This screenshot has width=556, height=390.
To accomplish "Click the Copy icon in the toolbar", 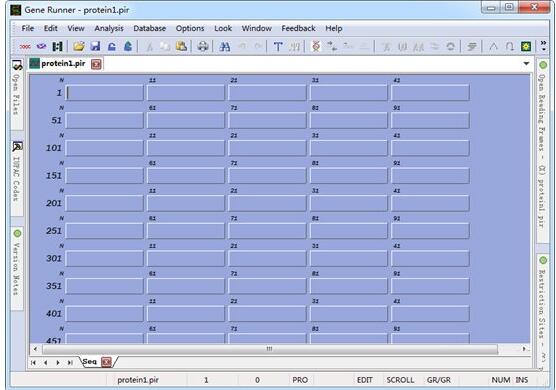I will tap(165, 46).
